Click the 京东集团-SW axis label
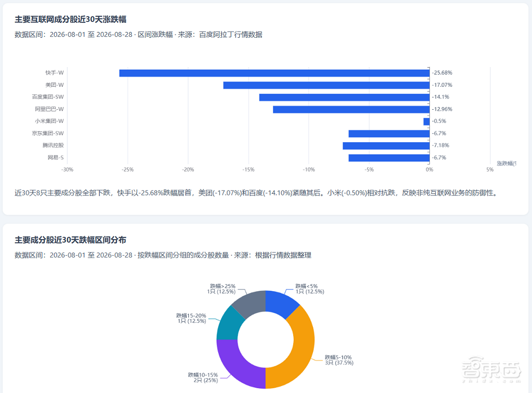 (x=48, y=133)
